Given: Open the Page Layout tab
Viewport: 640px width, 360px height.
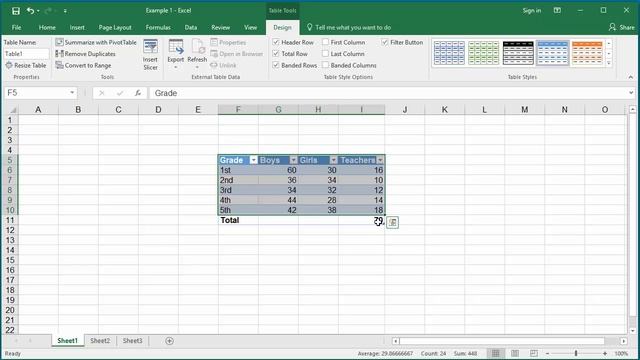Looking at the screenshot, I should point(115,27).
